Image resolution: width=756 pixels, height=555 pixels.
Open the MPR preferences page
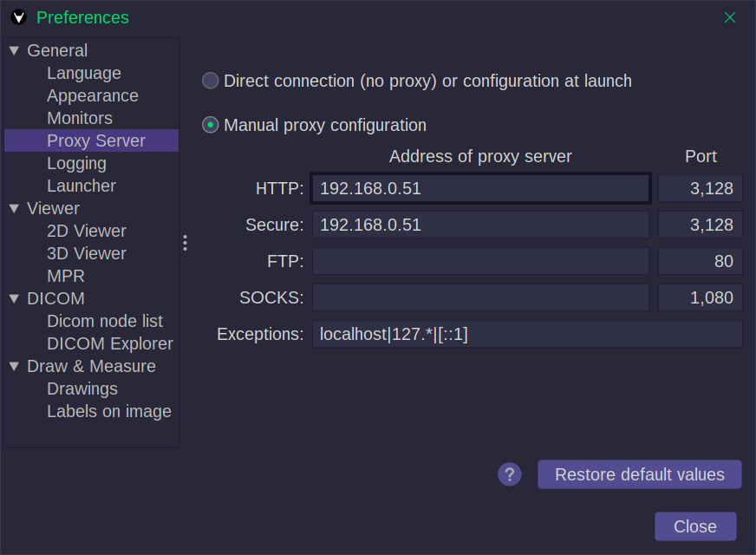(66, 276)
